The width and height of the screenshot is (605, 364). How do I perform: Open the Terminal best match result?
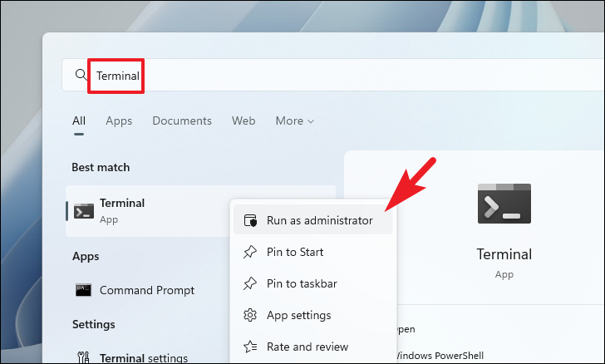pos(147,211)
